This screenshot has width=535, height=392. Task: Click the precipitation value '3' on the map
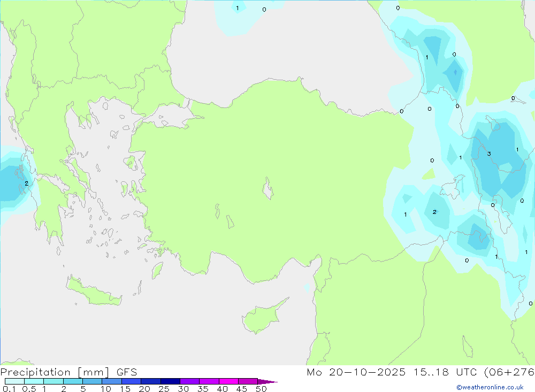point(489,154)
